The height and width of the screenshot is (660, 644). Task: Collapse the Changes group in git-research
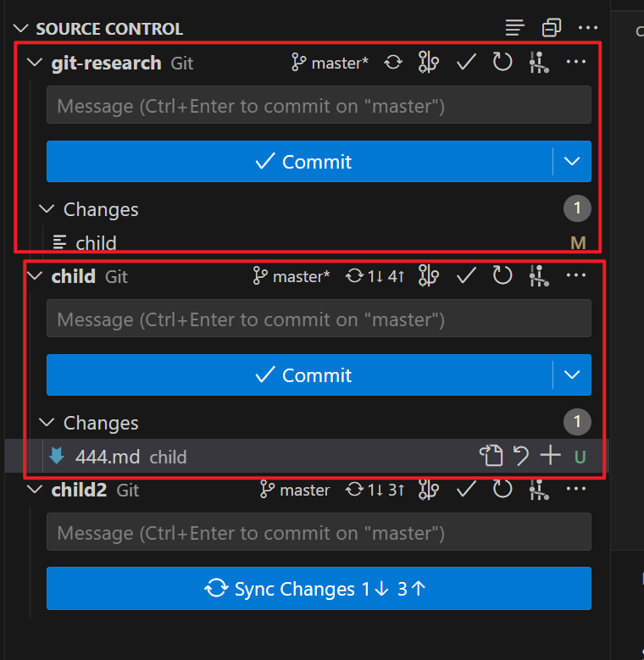pos(47,209)
